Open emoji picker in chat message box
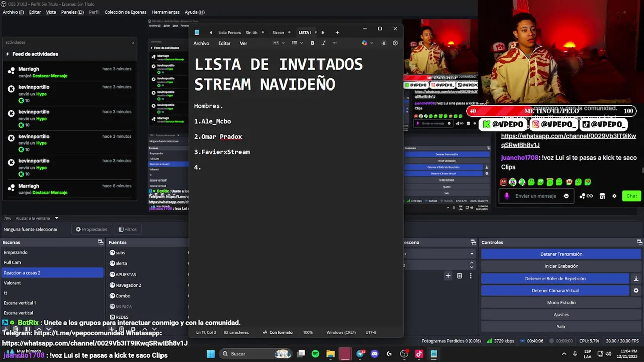Viewport: 644px width, 362px height. pos(566,196)
